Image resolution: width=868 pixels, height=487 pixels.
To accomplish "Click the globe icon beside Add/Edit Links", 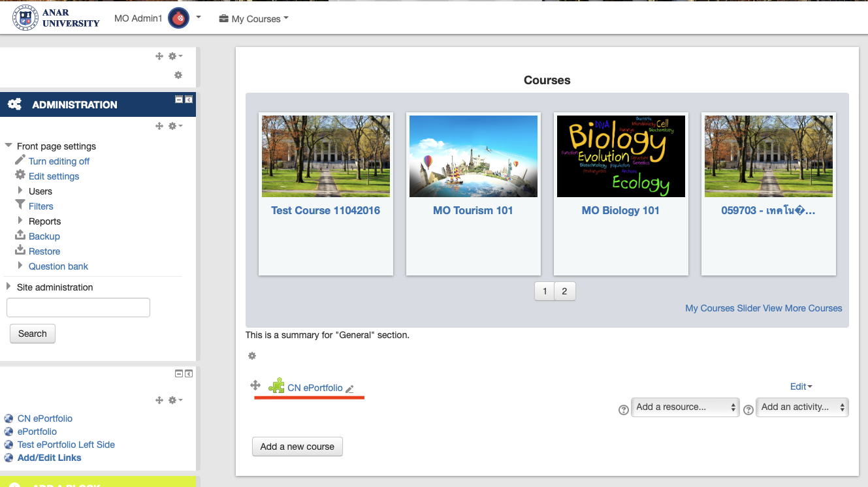I will [x=8, y=458].
